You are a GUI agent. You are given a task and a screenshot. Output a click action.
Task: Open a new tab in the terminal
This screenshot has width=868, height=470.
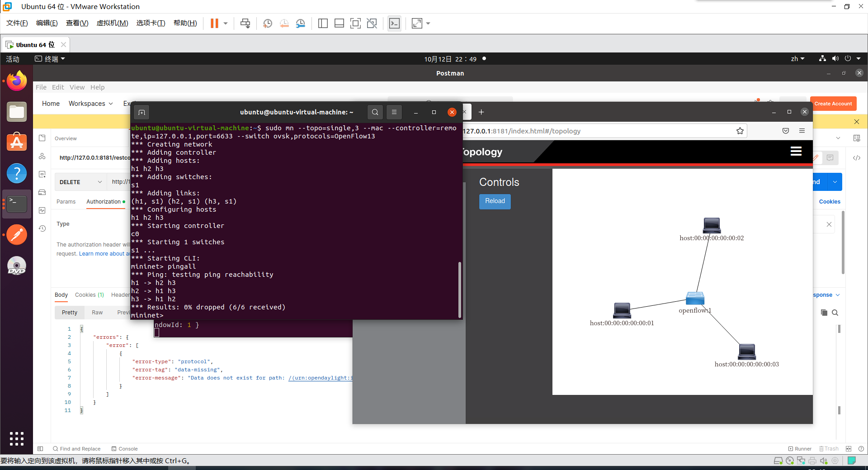[x=142, y=112]
